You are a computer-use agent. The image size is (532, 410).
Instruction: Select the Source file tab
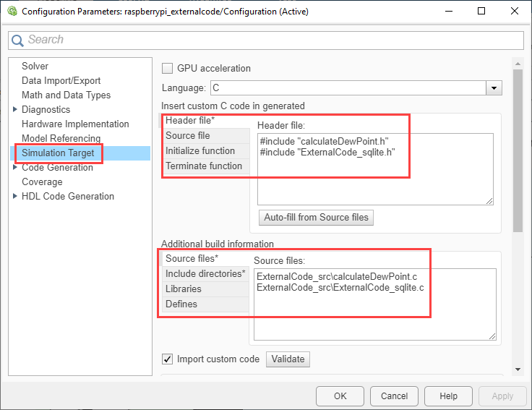coord(188,135)
